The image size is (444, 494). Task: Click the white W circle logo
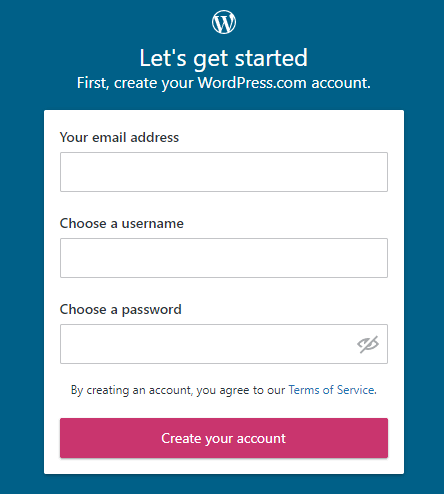coord(224,22)
